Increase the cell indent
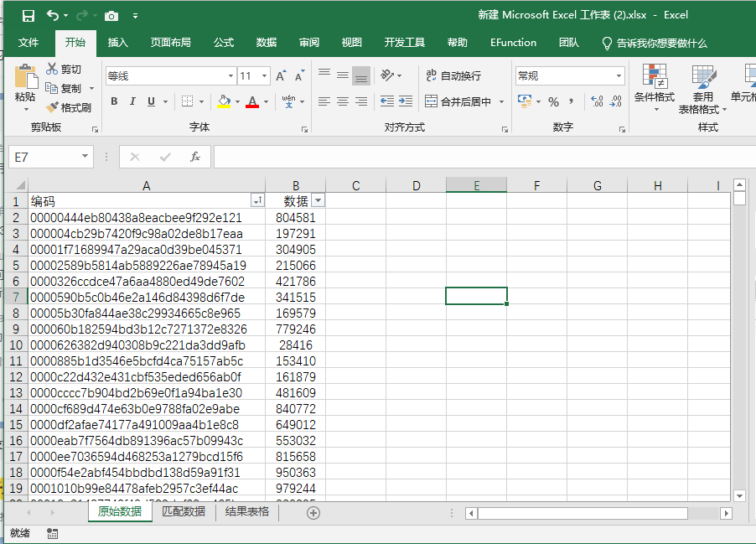Screen dimensions: 756x544 (406, 101)
